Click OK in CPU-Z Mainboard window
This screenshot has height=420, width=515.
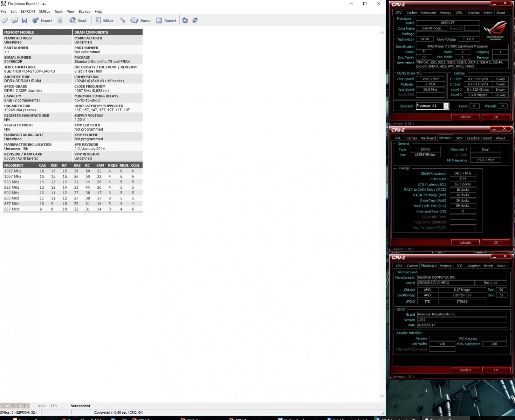click(x=496, y=370)
